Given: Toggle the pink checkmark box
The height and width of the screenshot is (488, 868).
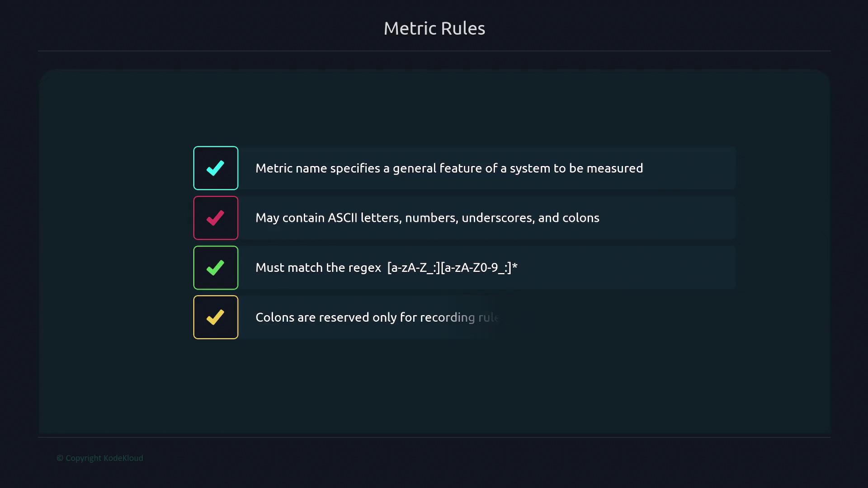Looking at the screenshot, I should pyautogui.click(x=216, y=218).
